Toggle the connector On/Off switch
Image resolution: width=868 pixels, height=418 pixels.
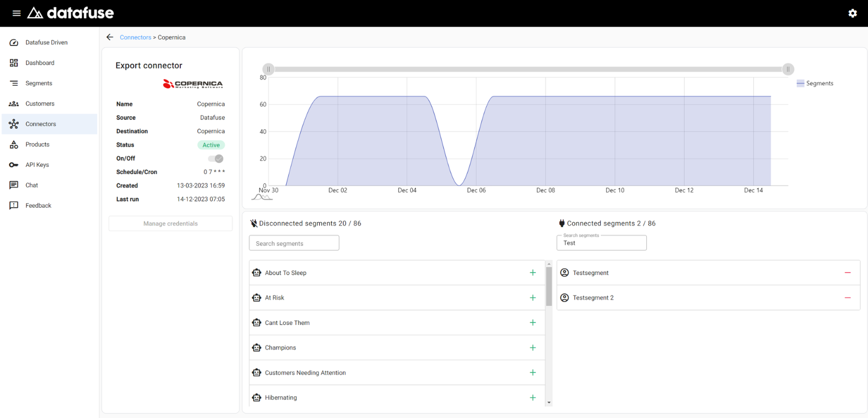[216, 159]
